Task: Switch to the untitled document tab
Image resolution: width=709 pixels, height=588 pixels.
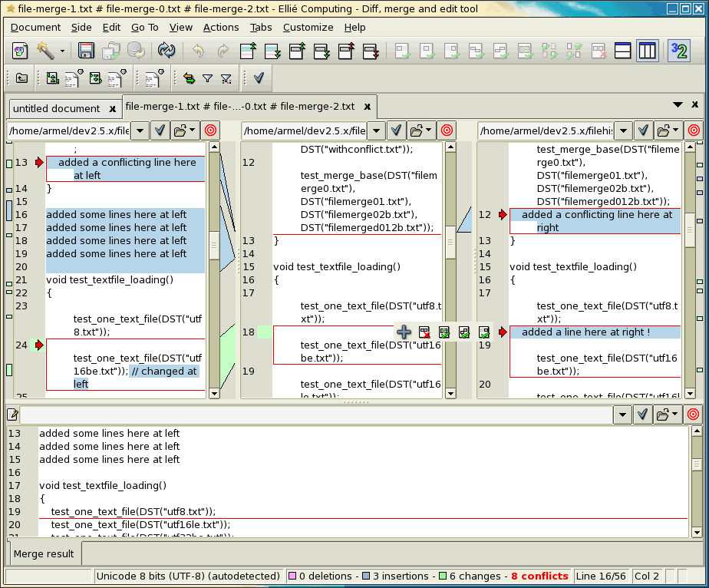Action: click(58, 107)
